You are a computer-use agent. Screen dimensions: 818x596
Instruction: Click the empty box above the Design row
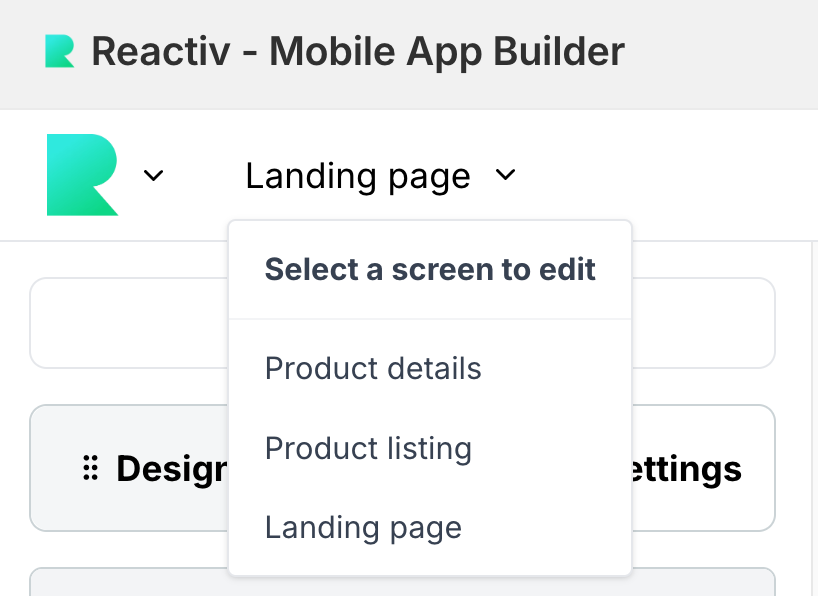point(130,323)
